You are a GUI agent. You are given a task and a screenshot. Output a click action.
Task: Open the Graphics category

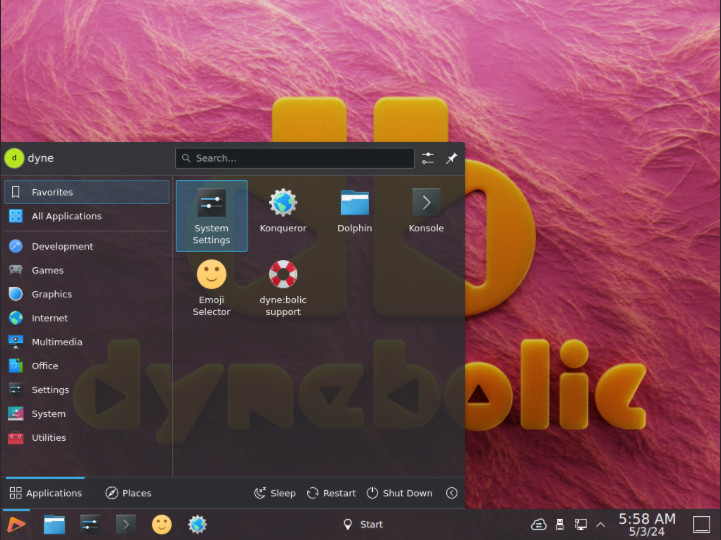pyautogui.click(x=87, y=294)
